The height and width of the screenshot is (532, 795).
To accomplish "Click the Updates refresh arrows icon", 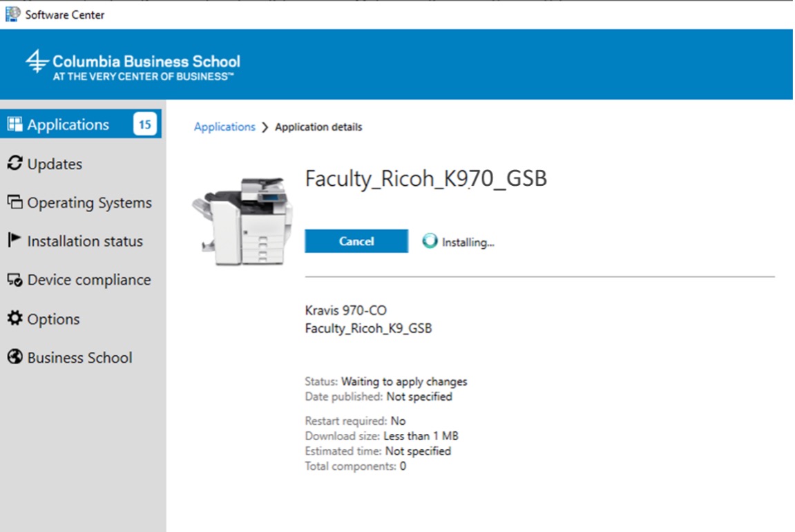I will click(x=15, y=163).
